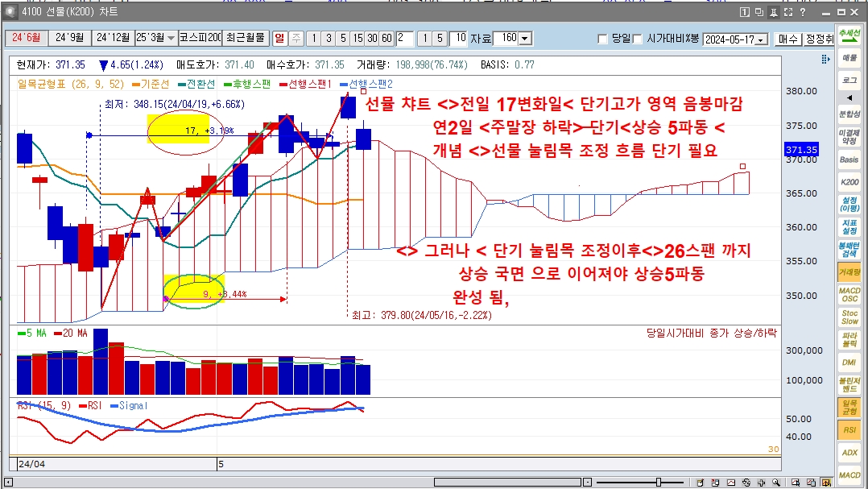Toggle the 파라볼릭 indicator
868x489 pixels.
coord(849,339)
